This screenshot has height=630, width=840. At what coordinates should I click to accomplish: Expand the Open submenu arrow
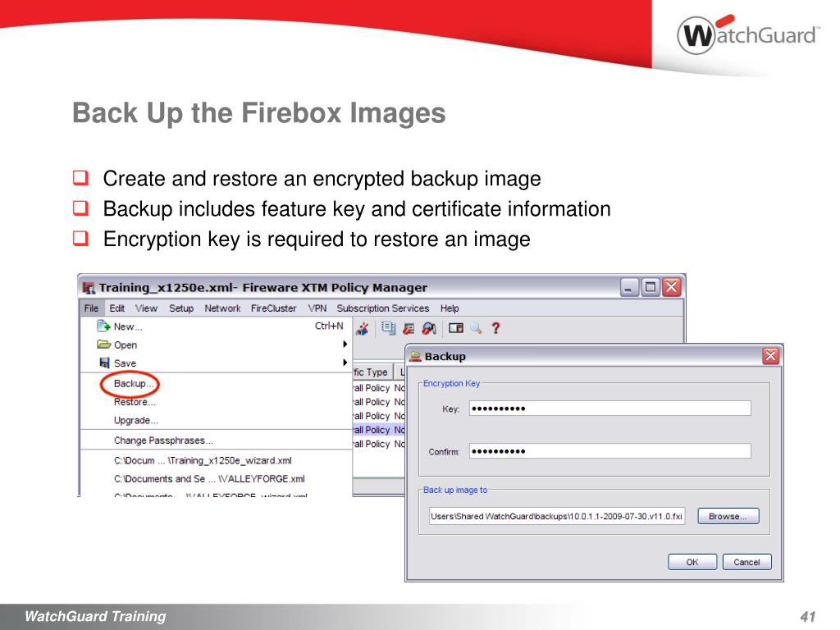click(x=345, y=344)
